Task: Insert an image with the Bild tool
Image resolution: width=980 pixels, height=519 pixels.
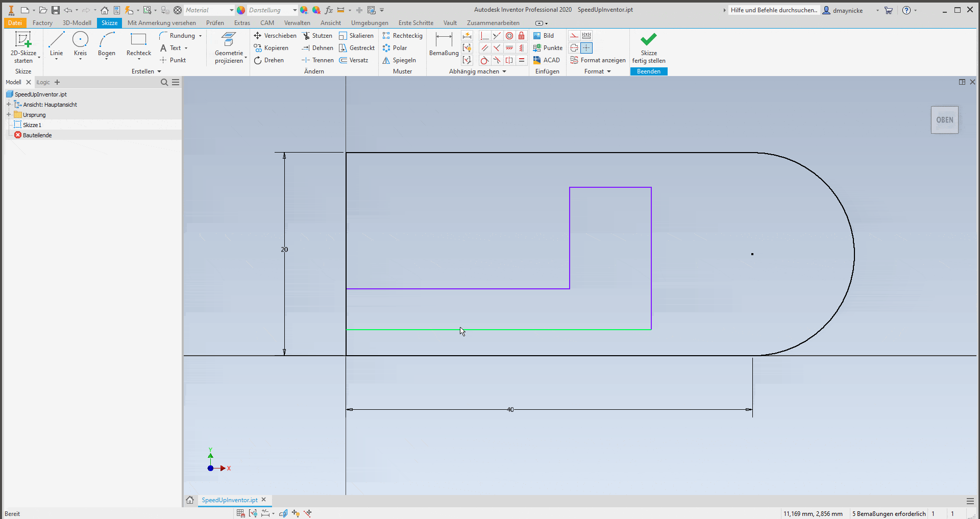Action: 545,35
